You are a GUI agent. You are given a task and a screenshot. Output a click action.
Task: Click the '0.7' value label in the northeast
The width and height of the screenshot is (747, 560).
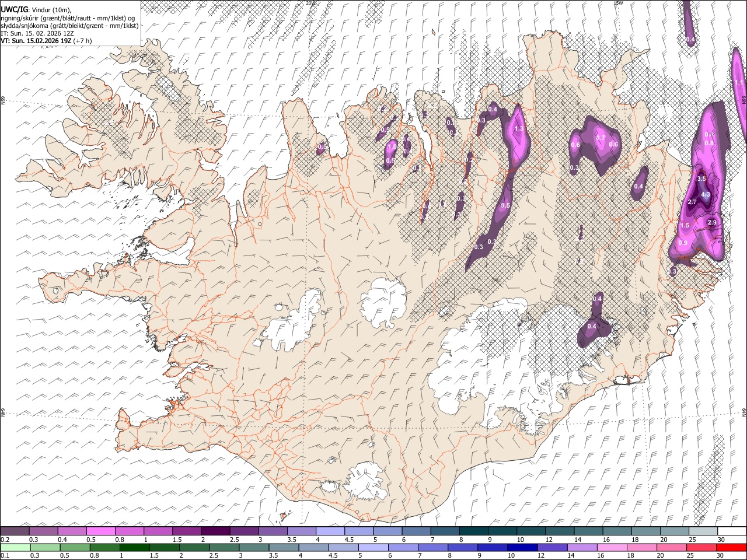601,138
